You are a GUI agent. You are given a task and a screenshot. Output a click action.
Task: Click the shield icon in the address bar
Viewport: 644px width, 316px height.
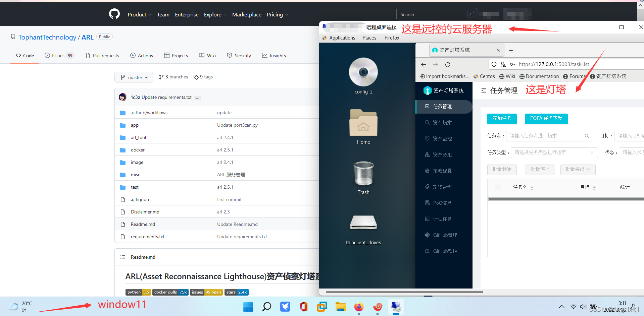pyautogui.click(x=494, y=64)
